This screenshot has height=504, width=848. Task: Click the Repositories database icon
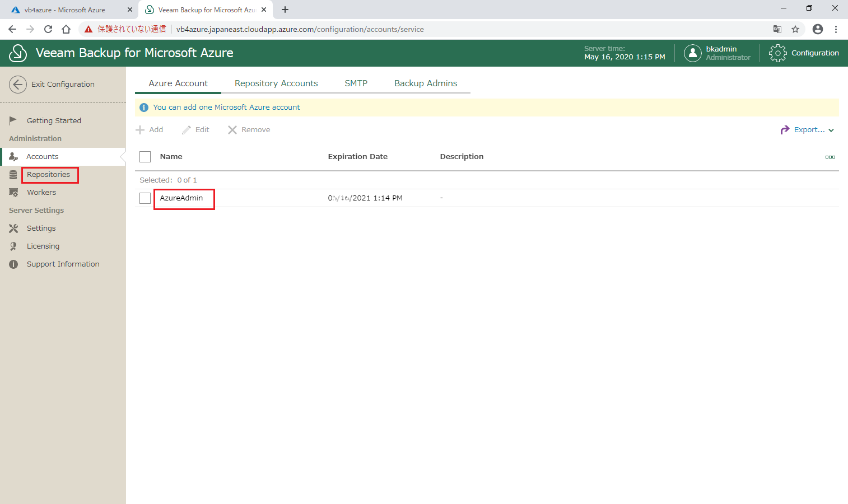[x=13, y=175]
